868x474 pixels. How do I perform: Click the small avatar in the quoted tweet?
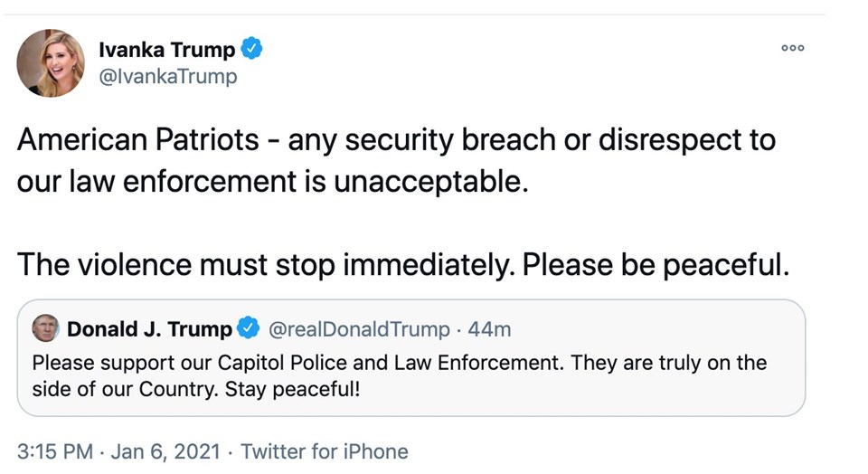pos(44,328)
